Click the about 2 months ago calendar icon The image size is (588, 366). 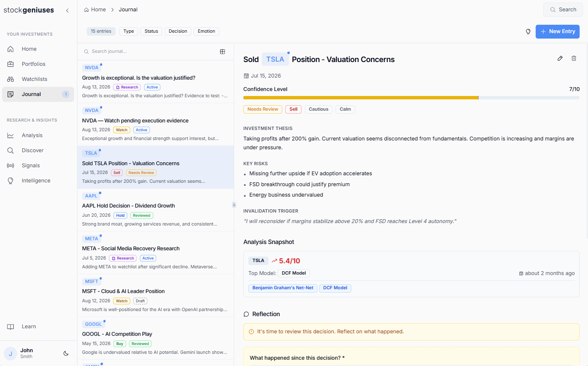point(521,273)
